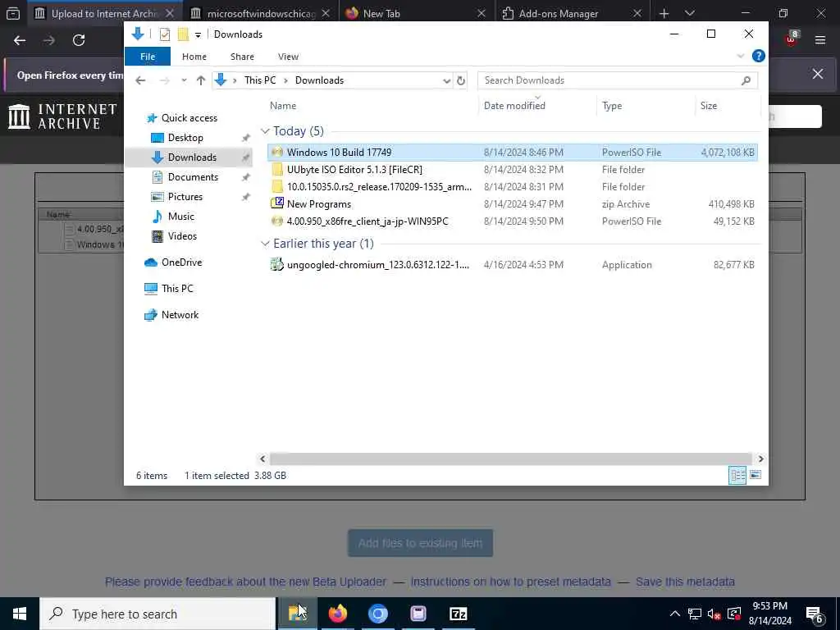Open the Action Center notifications icon
840x630 pixels.
coord(815,614)
